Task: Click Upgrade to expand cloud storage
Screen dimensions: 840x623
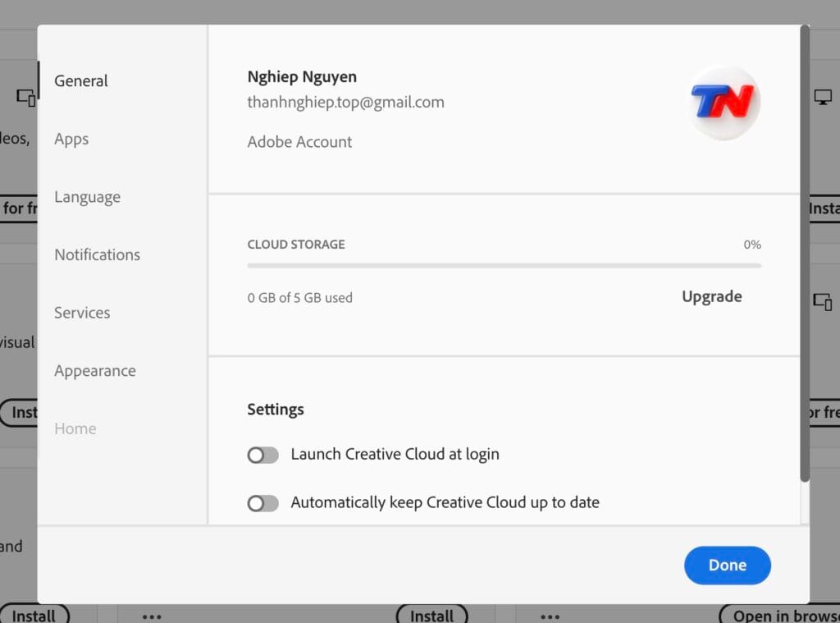Action: [711, 296]
